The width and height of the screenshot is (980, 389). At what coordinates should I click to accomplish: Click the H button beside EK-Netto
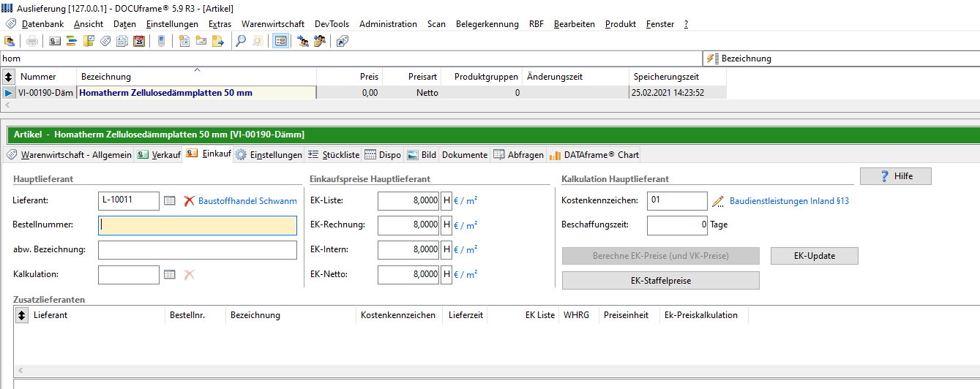(x=446, y=274)
